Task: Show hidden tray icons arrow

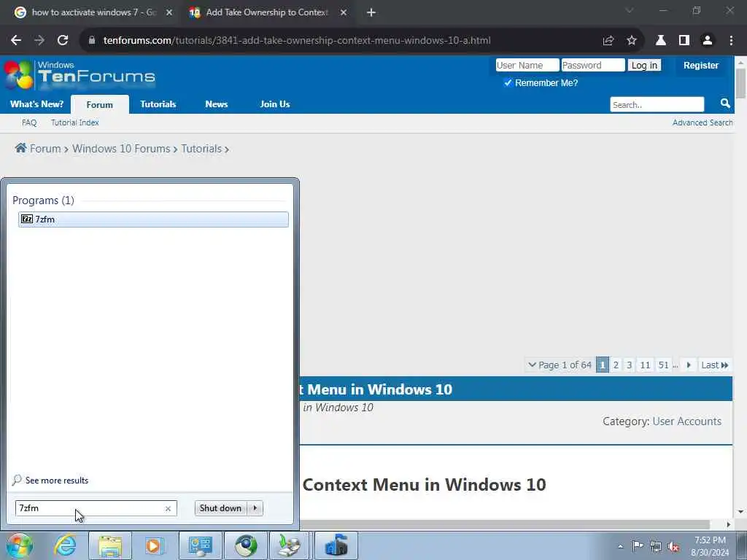Action: tap(620, 546)
